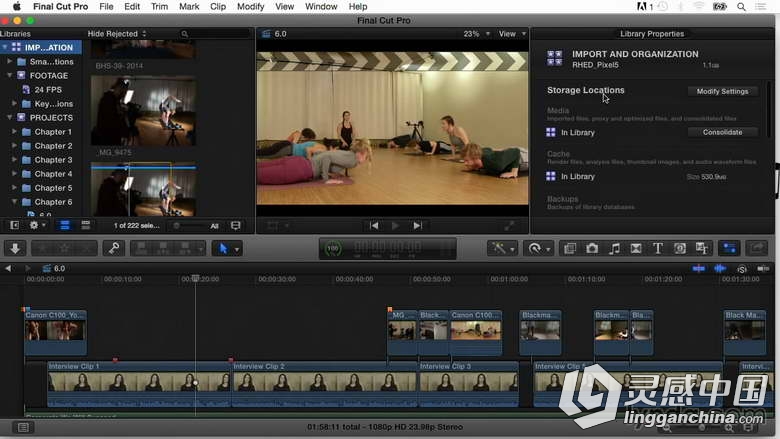Viewport: 780px width, 439px height.
Task: Collapse the PROJECTS event
Action: pyautogui.click(x=9, y=118)
